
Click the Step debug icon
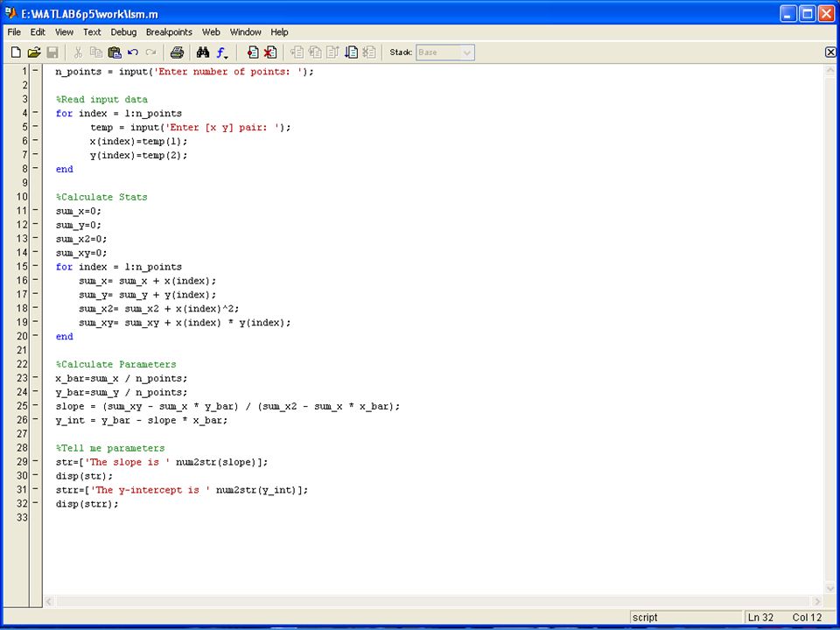297,52
